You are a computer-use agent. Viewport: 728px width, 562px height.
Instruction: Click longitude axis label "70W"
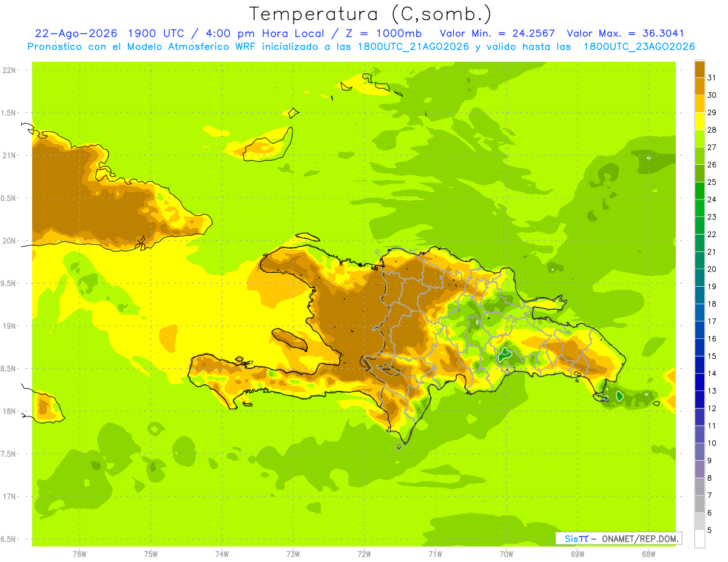(507, 554)
